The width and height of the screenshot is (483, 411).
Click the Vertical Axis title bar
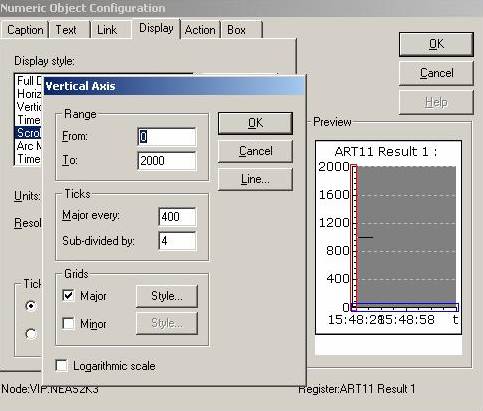pos(174,86)
